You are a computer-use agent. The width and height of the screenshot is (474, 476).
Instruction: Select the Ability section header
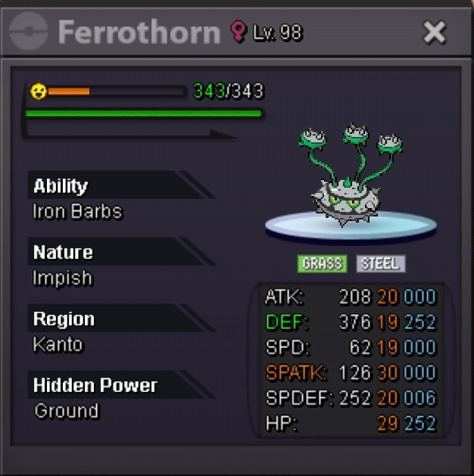coord(121,185)
